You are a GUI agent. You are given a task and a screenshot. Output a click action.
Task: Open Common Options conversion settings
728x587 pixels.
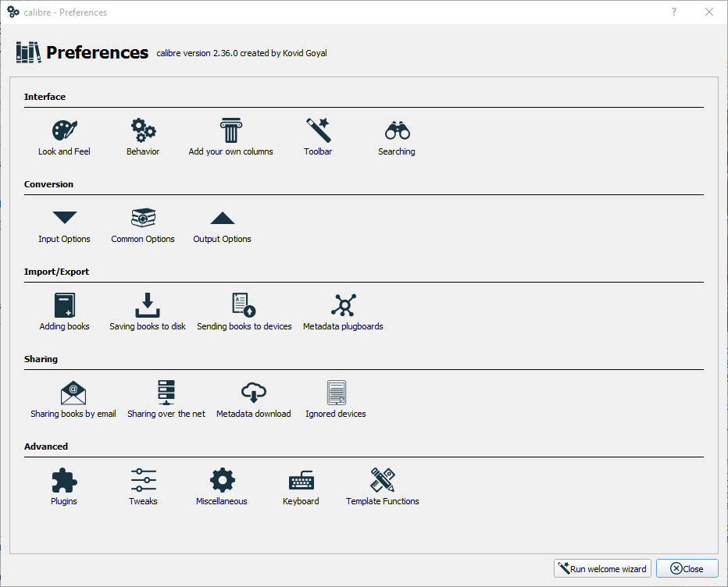tap(143, 218)
